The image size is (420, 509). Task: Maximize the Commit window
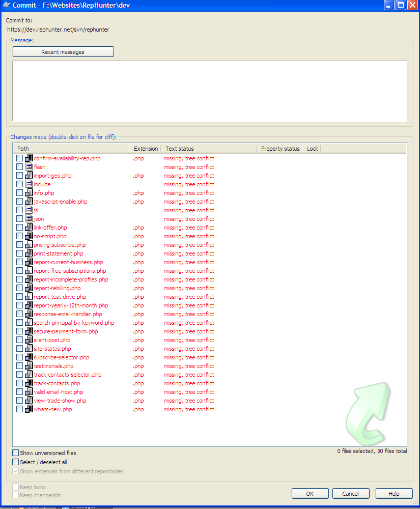point(401,5)
